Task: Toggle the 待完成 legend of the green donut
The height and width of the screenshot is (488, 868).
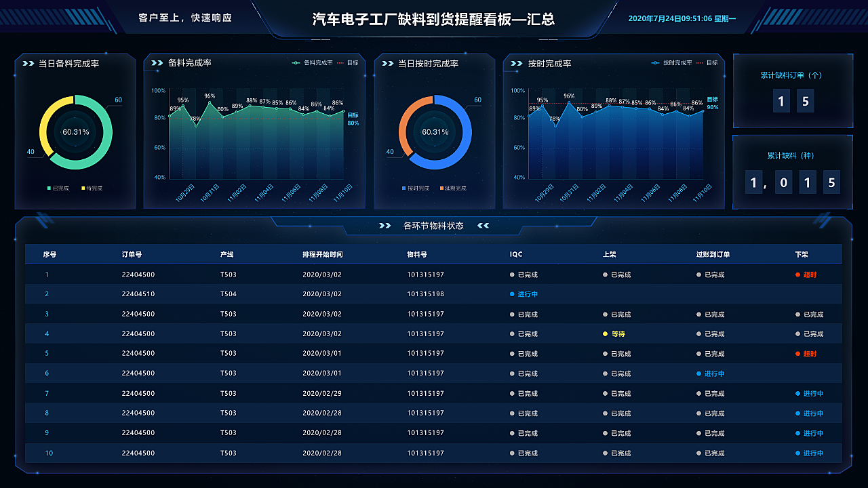Action: click(92, 188)
